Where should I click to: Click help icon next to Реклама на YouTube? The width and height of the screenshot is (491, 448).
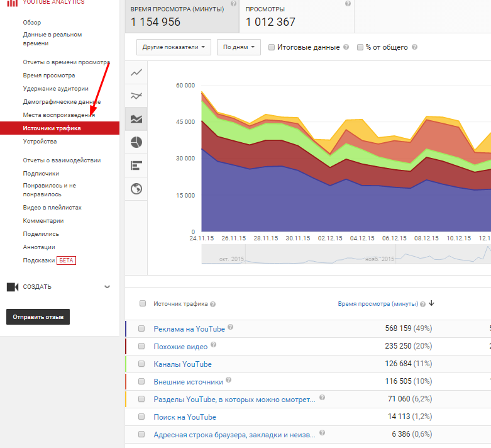pyautogui.click(x=231, y=327)
